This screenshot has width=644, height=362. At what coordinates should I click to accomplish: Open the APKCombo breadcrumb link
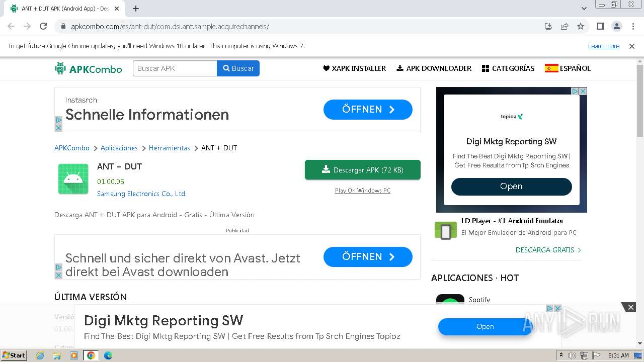pyautogui.click(x=72, y=148)
